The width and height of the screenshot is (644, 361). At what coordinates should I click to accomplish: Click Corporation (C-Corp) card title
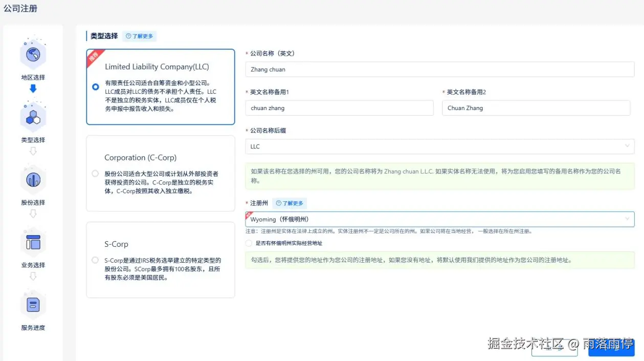pos(141,158)
